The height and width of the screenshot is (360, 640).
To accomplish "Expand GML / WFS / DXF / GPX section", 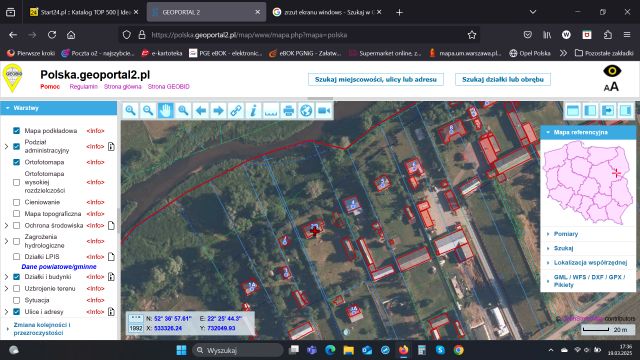I will 588,281.
